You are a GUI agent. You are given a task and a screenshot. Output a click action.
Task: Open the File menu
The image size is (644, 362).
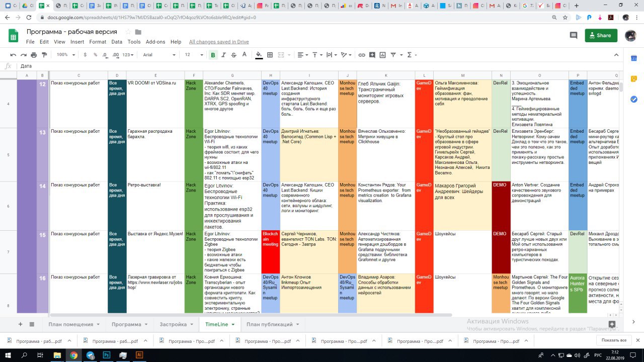pos(30,42)
